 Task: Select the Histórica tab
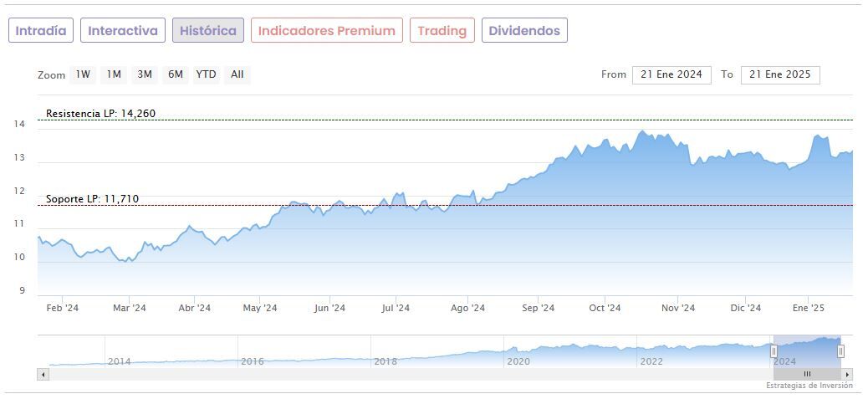(208, 31)
